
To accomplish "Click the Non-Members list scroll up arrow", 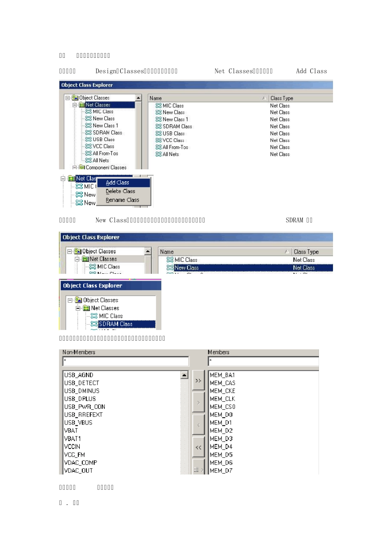I will [x=184, y=375].
